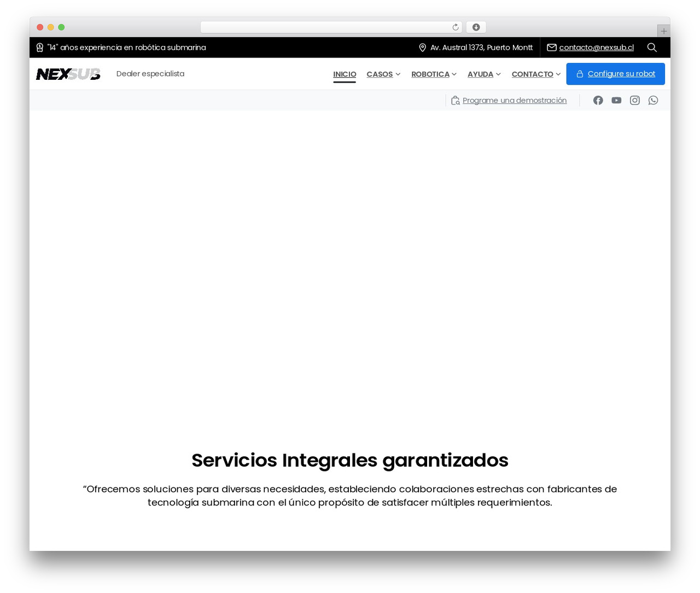Screen dimensions: 700x593
Task: Click the lock icon in Configure button
Action: click(x=580, y=74)
